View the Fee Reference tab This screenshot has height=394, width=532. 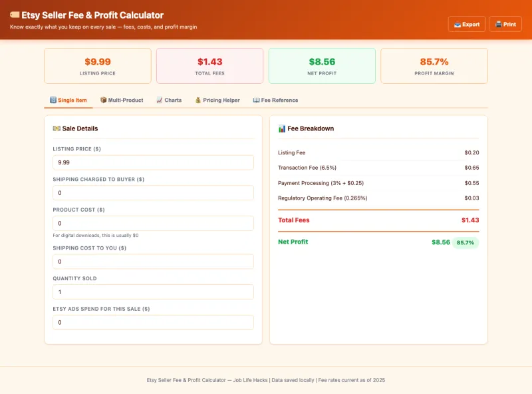[x=275, y=100]
